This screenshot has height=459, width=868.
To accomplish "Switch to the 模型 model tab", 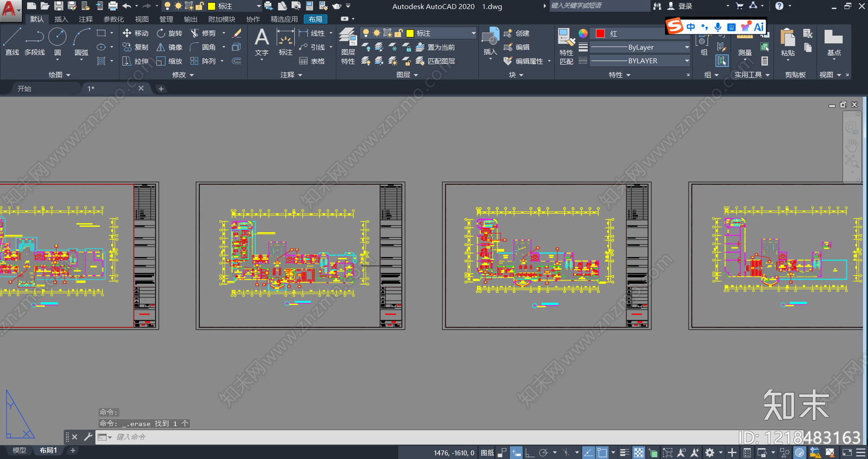I will tap(19, 450).
